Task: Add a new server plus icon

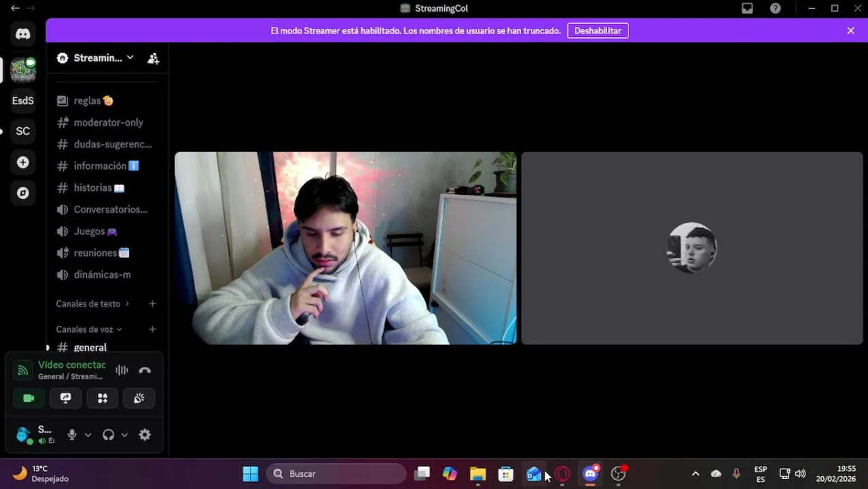Action: point(22,162)
